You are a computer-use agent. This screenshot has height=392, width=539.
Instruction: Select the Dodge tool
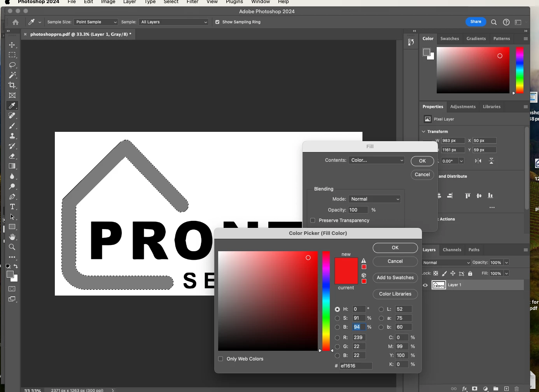pos(12,186)
